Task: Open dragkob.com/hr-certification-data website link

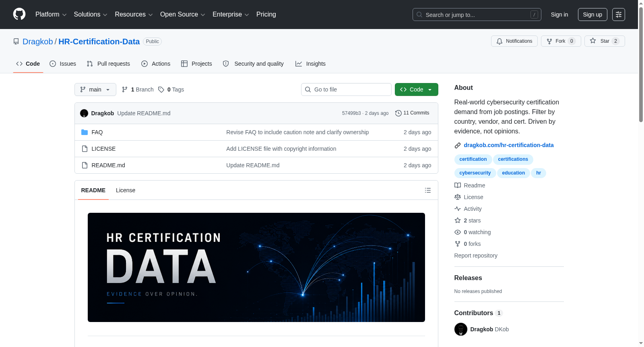Action: click(x=509, y=145)
